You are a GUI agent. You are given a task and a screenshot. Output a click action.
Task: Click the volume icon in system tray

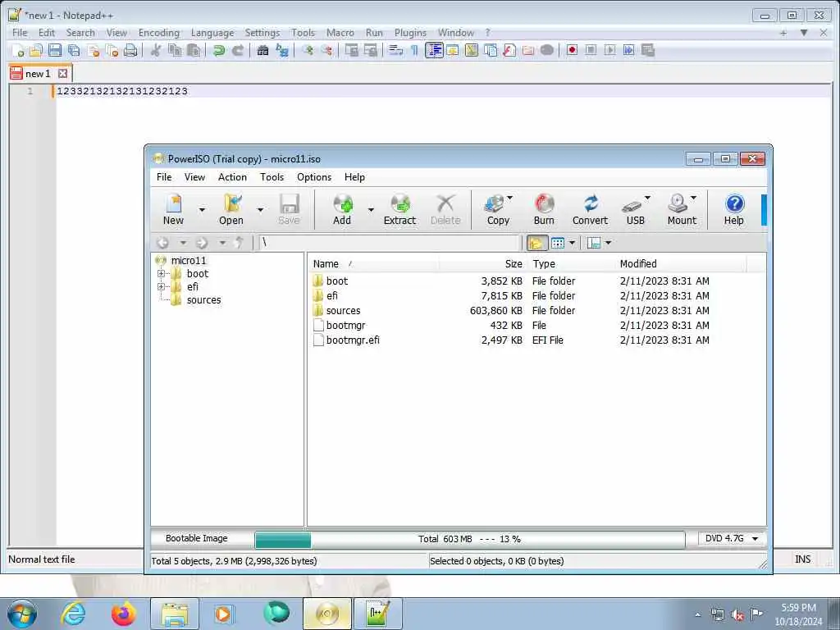pyautogui.click(x=737, y=614)
